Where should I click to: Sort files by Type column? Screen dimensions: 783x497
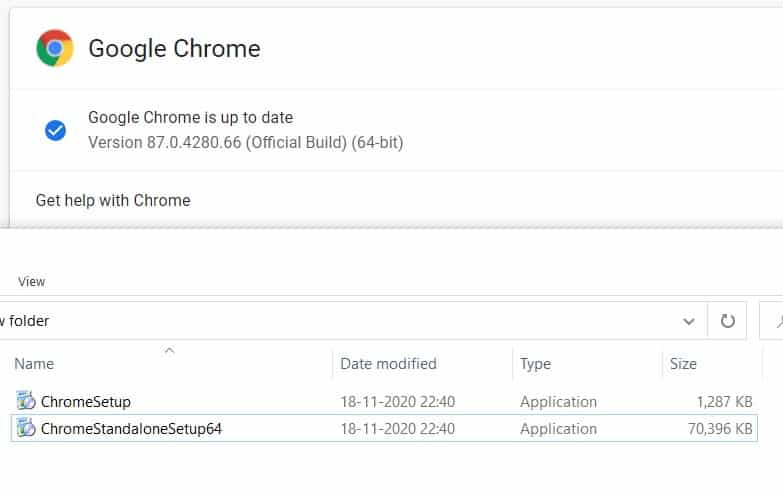coord(535,364)
